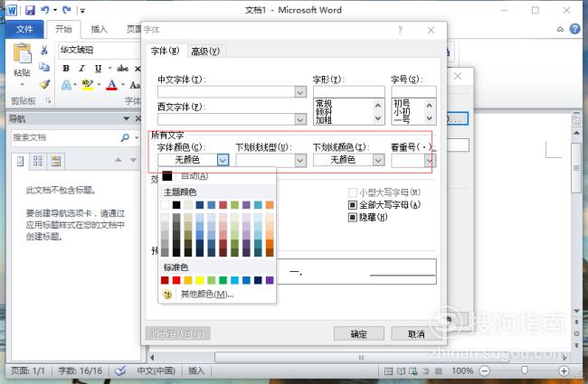
Task: Go to the previous heading with the up triangle
Action: [119, 160]
